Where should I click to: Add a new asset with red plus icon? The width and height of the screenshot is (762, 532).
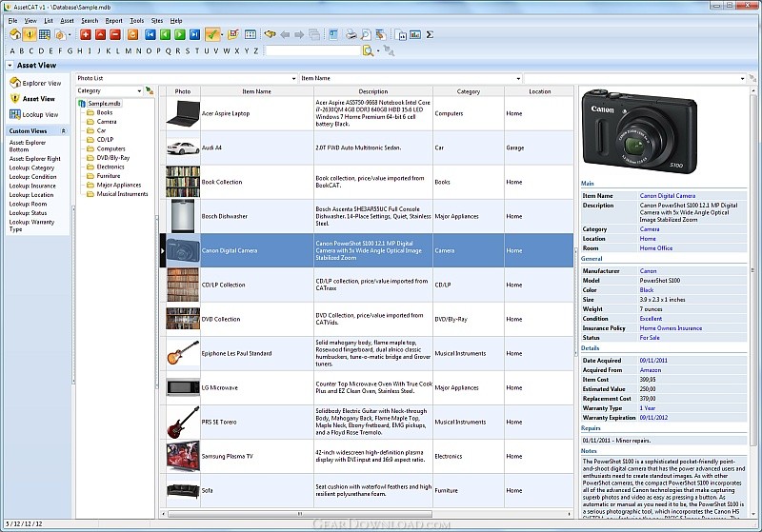pyautogui.click(x=86, y=34)
